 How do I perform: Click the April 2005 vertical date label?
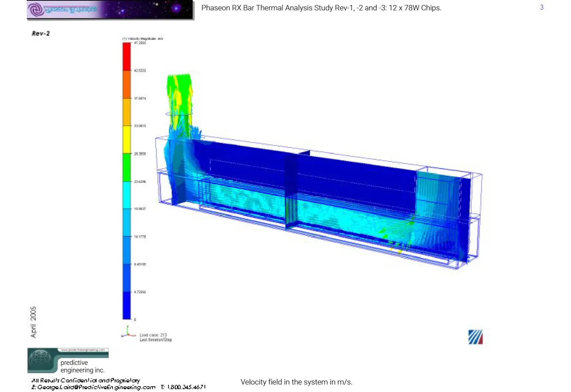33,322
